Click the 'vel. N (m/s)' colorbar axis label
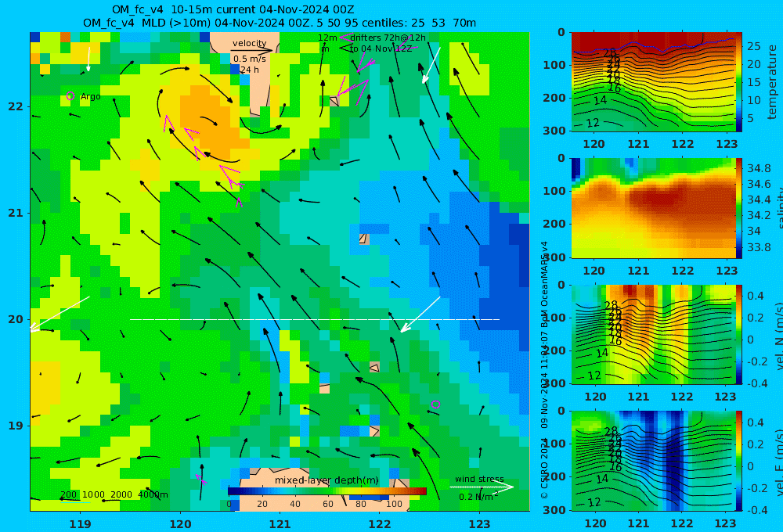The image size is (783, 532). (778, 336)
